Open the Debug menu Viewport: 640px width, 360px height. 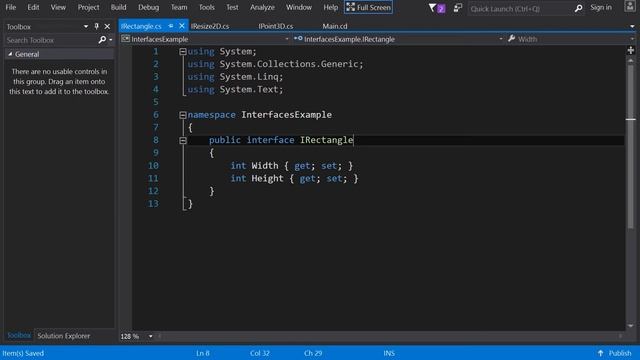point(149,7)
